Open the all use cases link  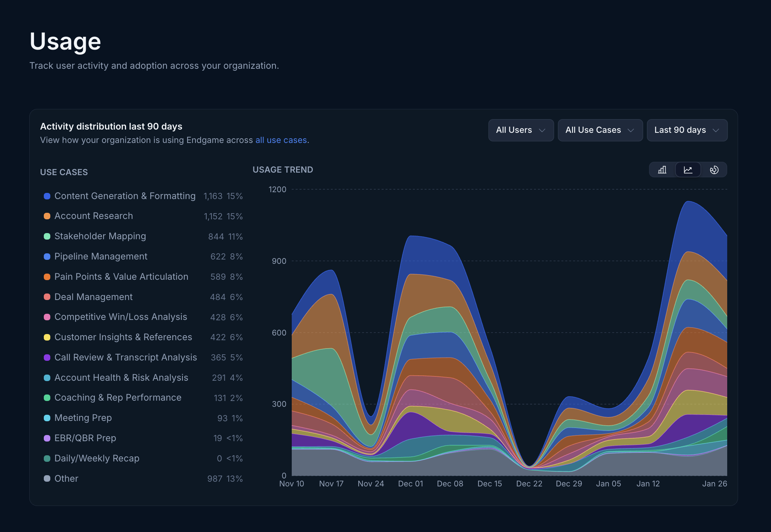click(281, 140)
